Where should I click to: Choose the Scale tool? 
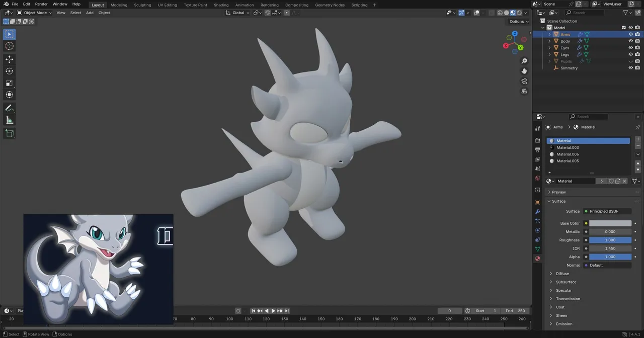click(x=9, y=83)
